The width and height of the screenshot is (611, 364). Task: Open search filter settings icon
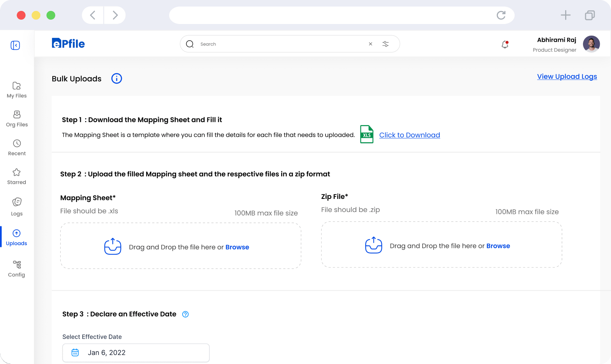click(x=386, y=44)
